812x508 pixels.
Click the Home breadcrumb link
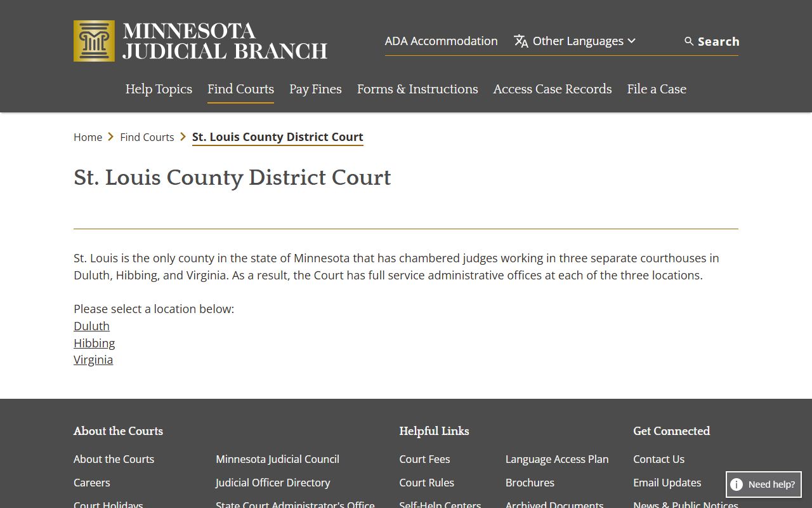pos(88,137)
